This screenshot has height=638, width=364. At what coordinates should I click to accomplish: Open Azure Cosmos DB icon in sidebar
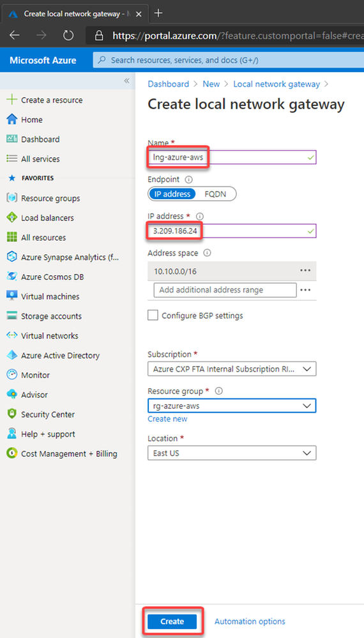(x=12, y=277)
